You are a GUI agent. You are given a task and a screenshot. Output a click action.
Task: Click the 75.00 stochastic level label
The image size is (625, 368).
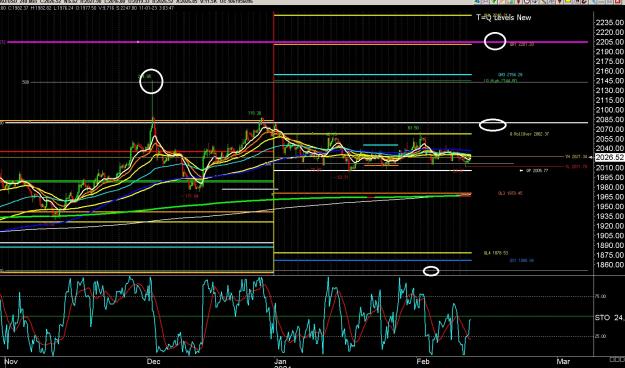(601, 296)
